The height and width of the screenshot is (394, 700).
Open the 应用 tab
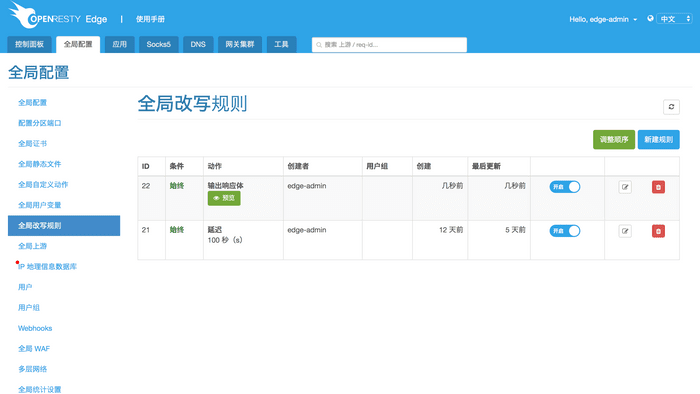coord(119,45)
